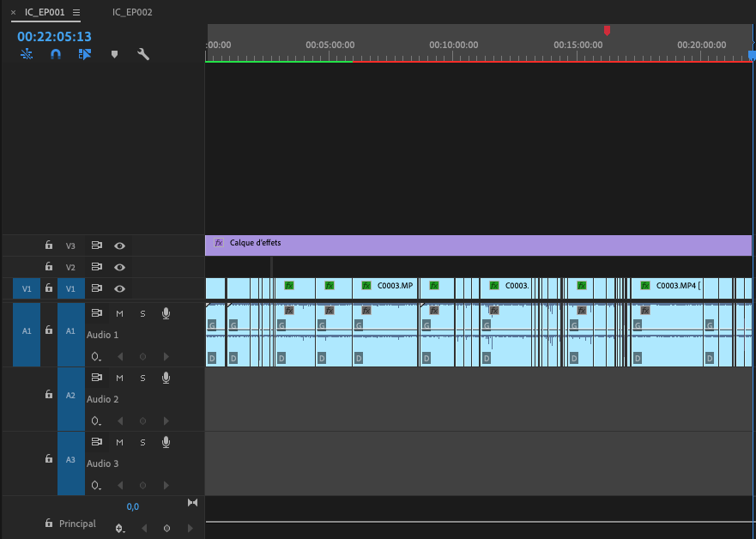Click the Add Marker icon

tap(114, 54)
